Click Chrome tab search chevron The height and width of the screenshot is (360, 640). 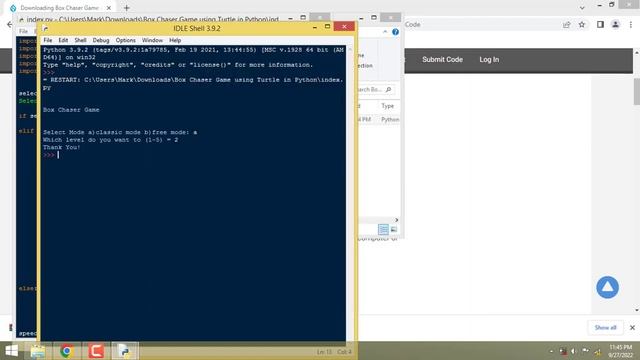(582, 8)
